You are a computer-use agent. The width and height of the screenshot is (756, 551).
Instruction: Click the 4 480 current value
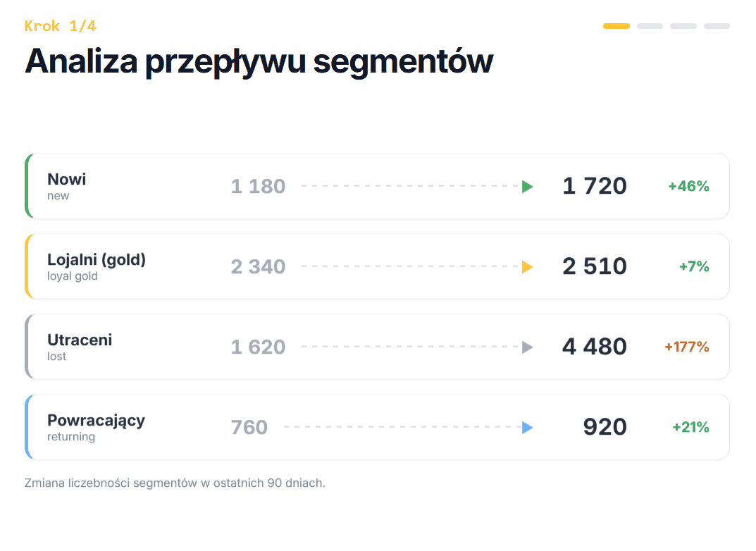tap(595, 347)
